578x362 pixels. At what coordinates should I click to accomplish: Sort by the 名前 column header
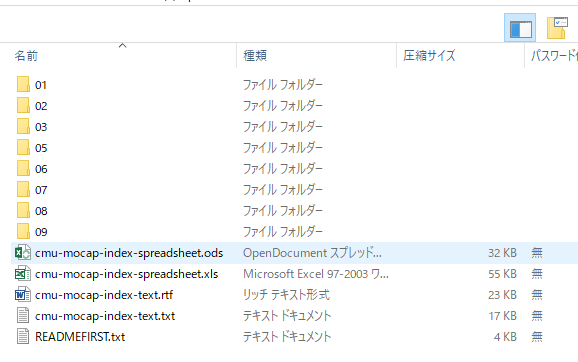26,56
